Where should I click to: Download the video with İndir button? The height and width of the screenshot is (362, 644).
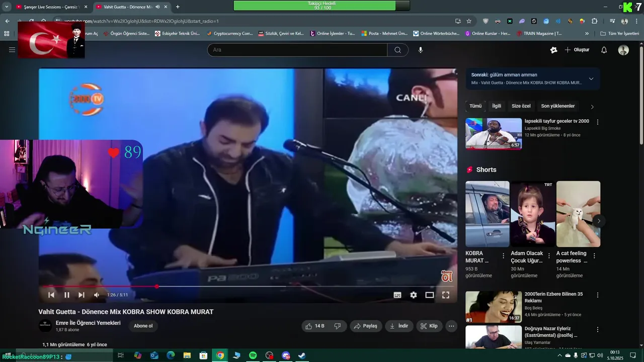click(x=398, y=326)
